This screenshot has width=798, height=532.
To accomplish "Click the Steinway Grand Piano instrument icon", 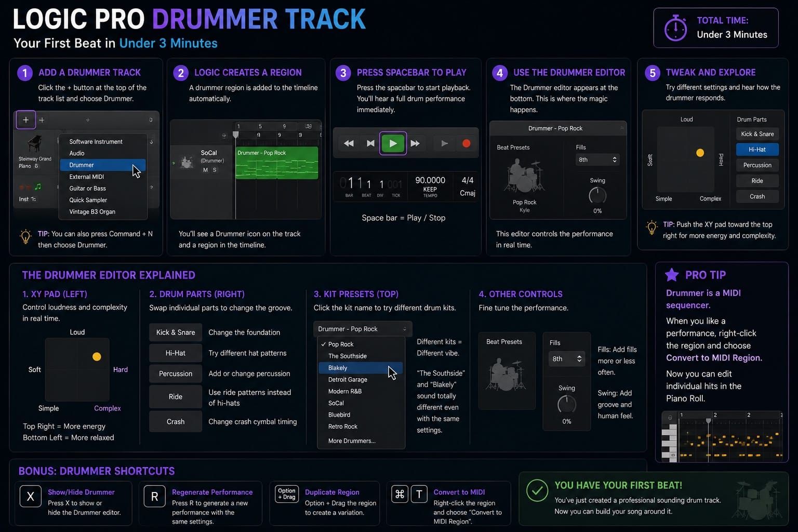I will click(34, 143).
